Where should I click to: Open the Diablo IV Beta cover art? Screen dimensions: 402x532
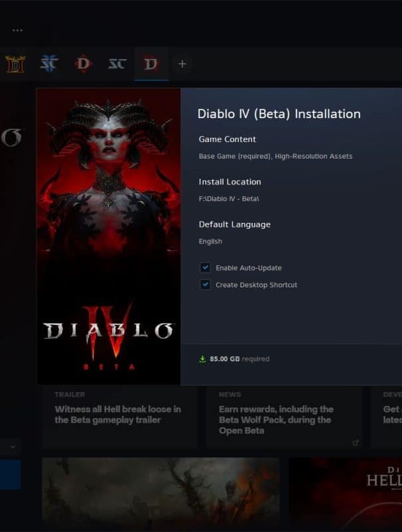(x=109, y=237)
